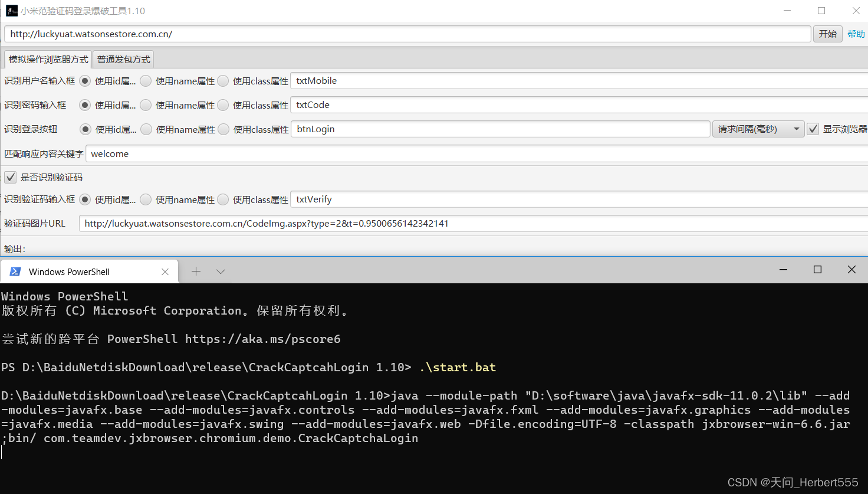Minimize the captcha cracking tool window

787,11
